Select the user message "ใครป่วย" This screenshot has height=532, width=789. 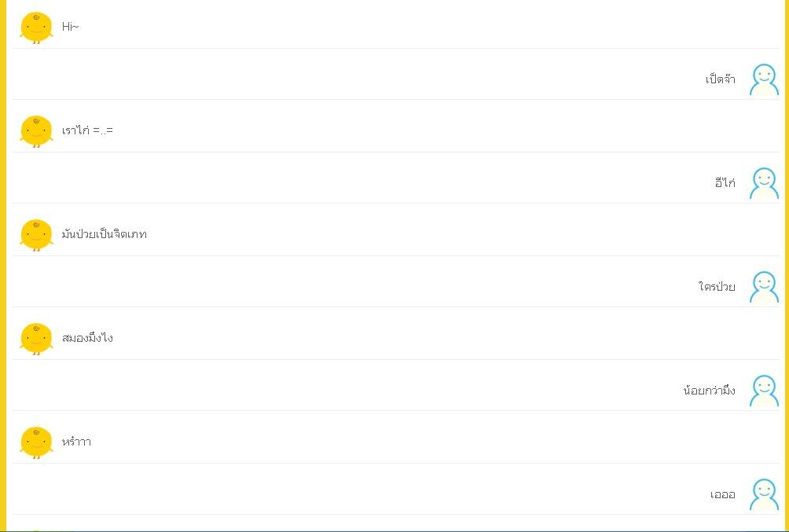pos(717,286)
